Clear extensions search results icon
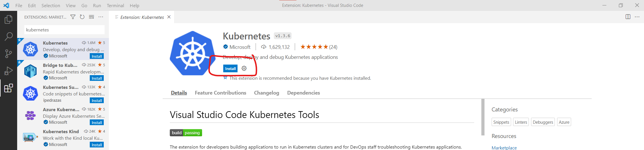This screenshot has width=644, height=150. point(91,17)
